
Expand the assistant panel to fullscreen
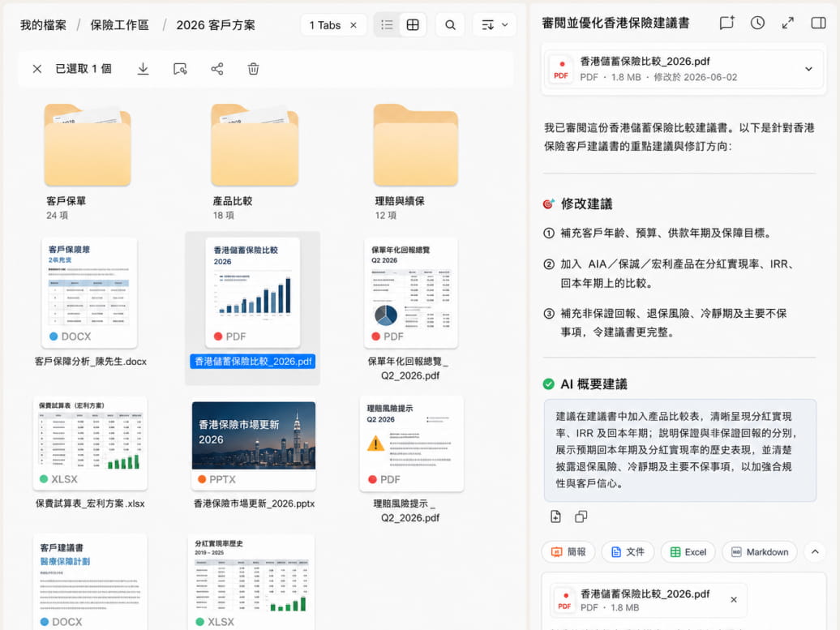[x=788, y=23]
